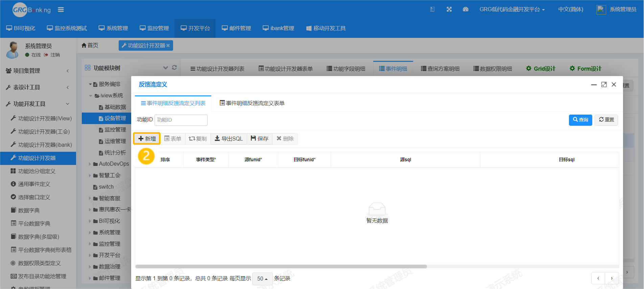Click the 新增 add button
644x289 pixels.
[147, 139]
